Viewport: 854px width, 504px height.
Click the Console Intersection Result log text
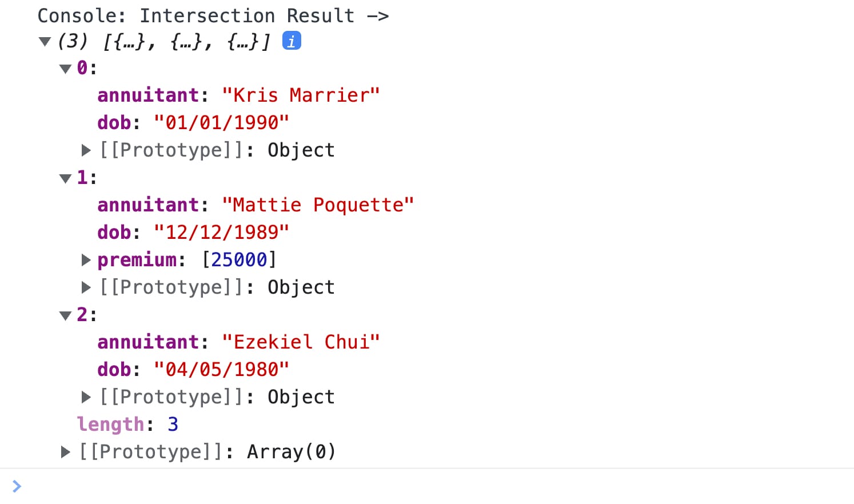pos(213,15)
